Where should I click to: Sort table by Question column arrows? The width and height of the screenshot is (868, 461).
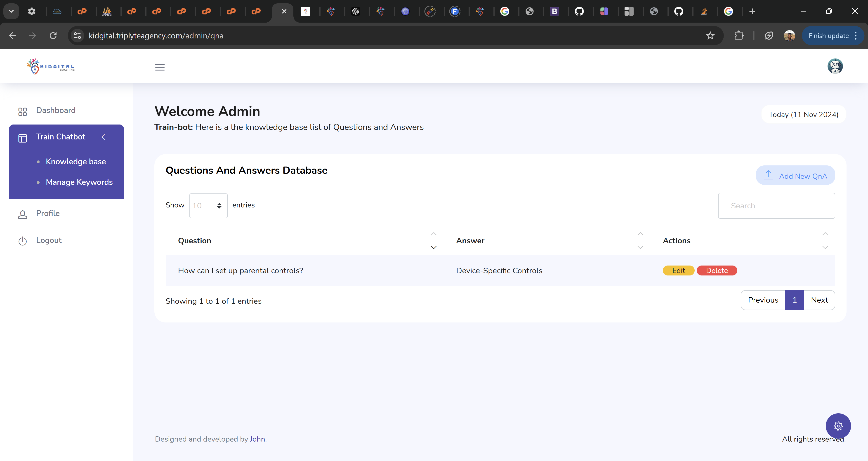(434, 241)
